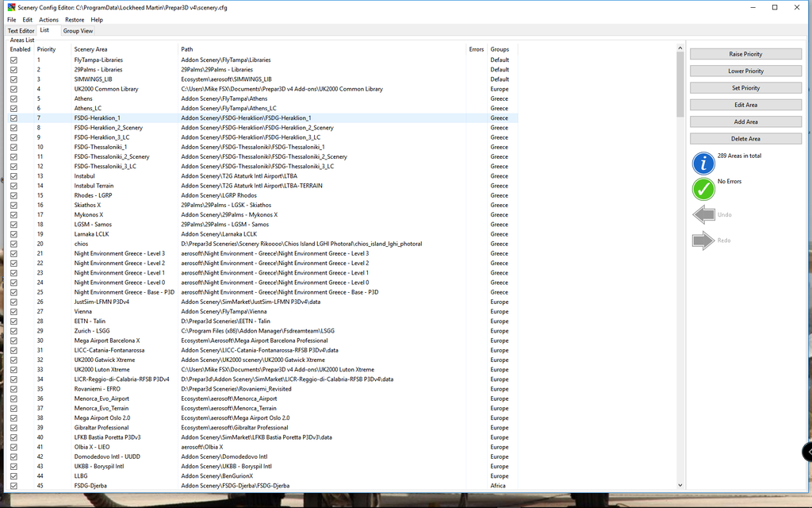
Task: Click the Enabled column header
Action: coord(20,49)
